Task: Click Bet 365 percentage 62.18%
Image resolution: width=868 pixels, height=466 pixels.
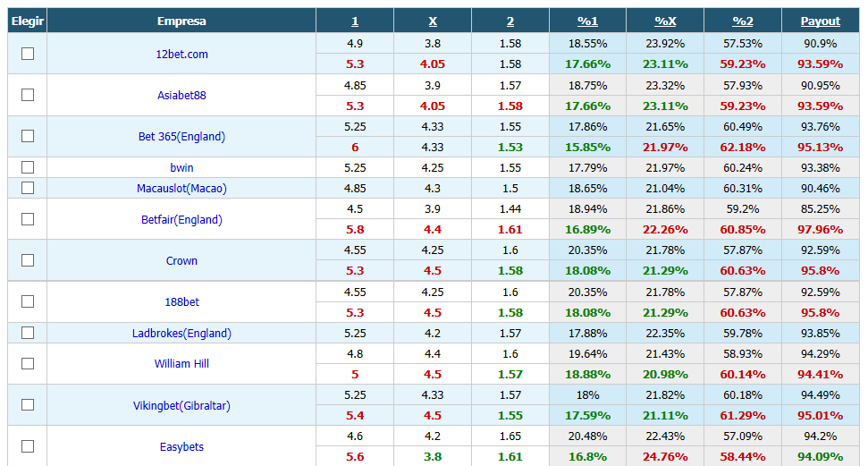Action: 743,148
